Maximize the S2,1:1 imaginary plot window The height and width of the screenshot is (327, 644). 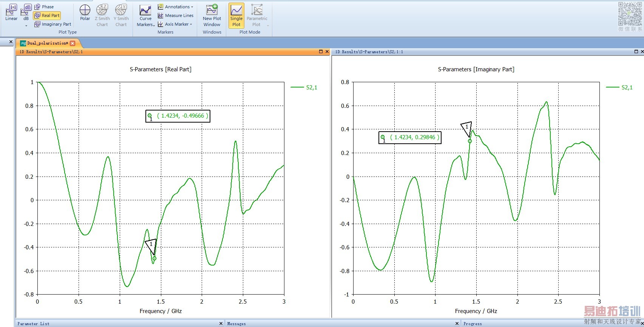tap(636, 52)
